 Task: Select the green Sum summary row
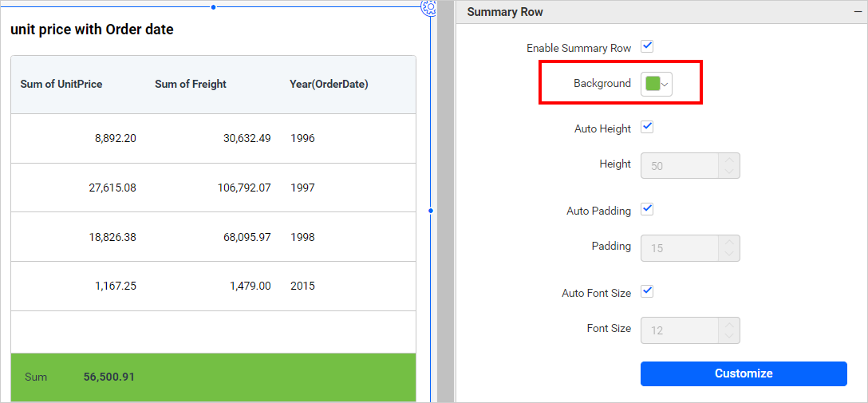[x=213, y=377]
